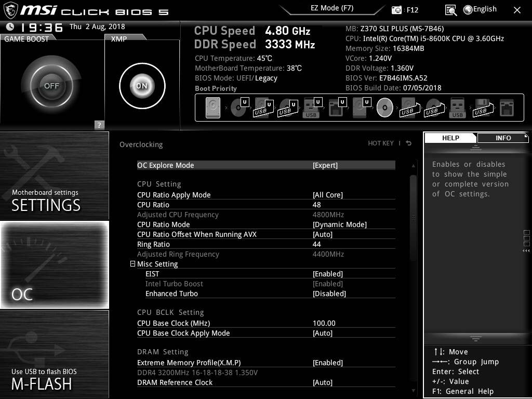Screen dimensions: 532x399
Task: Click the back arrow next to HOT KEY
Action: [409, 143]
